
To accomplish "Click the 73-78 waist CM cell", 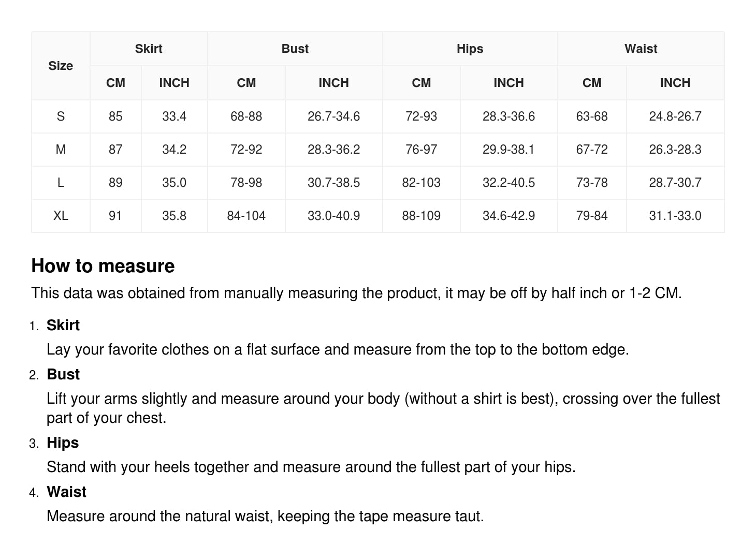I will (x=592, y=183).
